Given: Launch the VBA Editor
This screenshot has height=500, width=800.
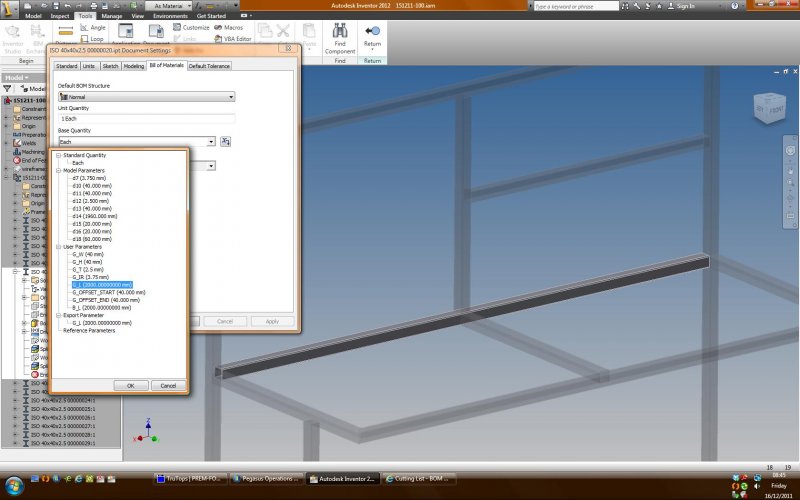Looking at the screenshot, I should point(233,39).
